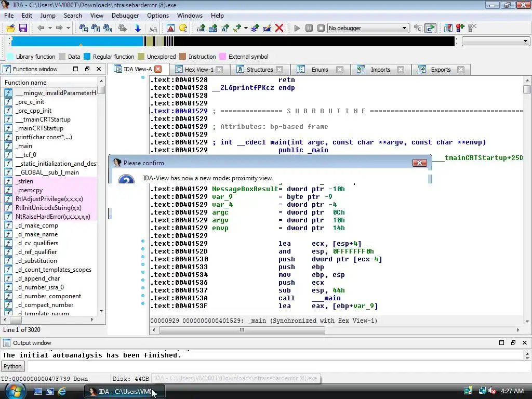Jump forward using the right arrow icon

(x=59, y=28)
